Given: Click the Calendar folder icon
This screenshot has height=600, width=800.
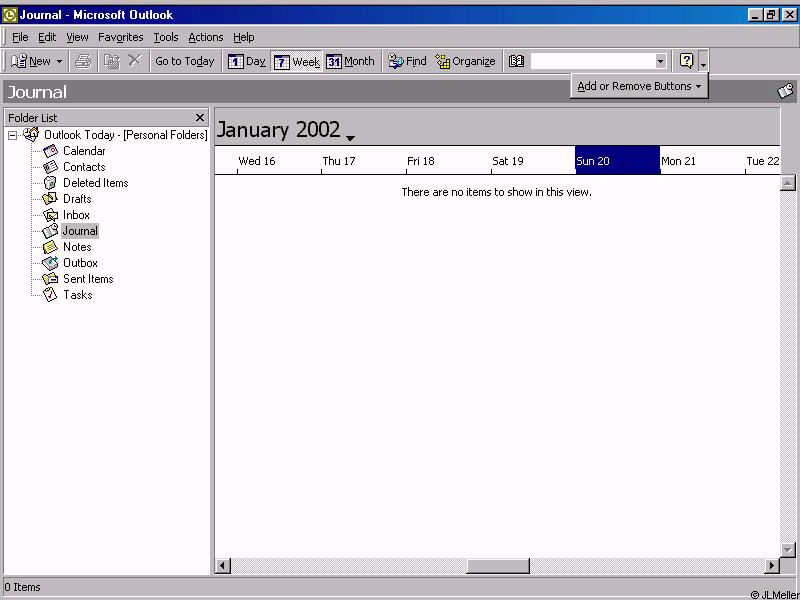Looking at the screenshot, I should (50, 151).
